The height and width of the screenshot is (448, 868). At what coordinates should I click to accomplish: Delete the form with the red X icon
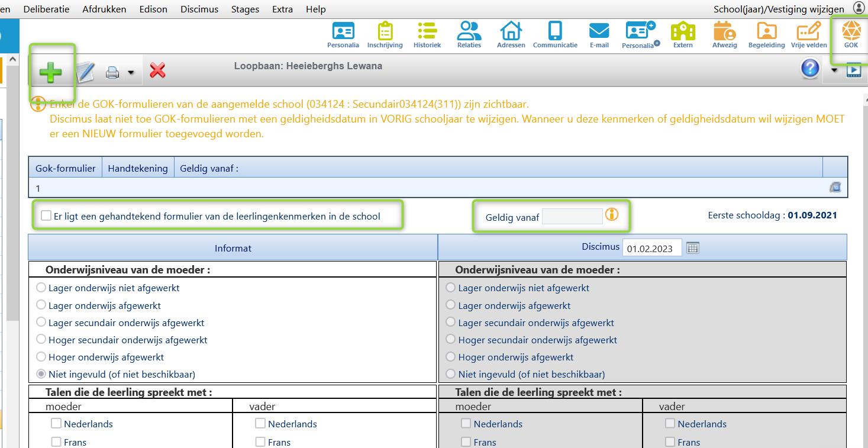point(157,71)
